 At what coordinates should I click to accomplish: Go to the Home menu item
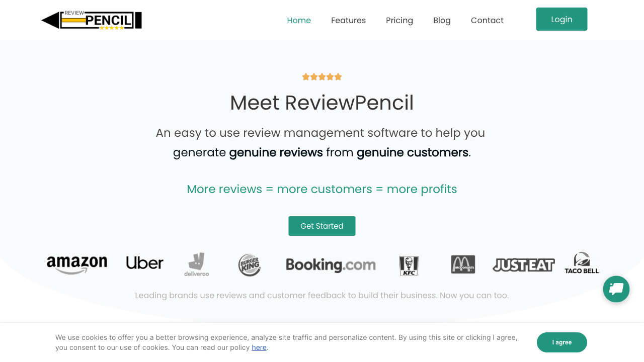[299, 21]
